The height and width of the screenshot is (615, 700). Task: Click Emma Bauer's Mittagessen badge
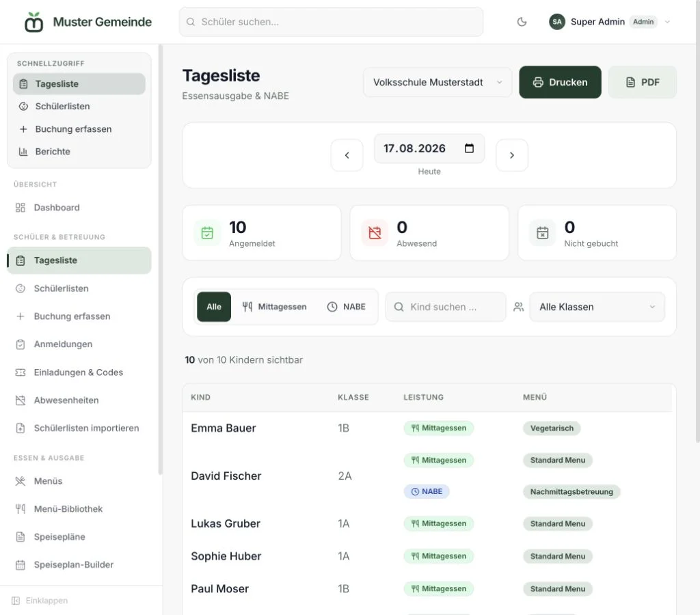click(438, 428)
